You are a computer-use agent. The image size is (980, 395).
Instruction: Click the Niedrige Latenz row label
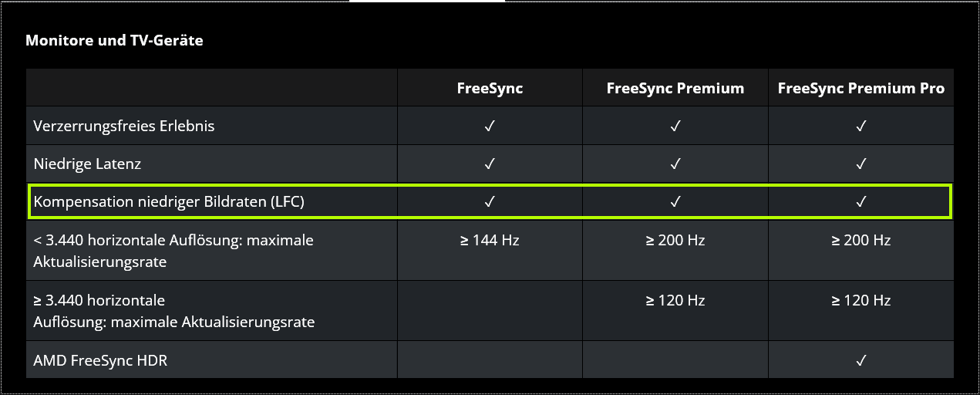87,164
